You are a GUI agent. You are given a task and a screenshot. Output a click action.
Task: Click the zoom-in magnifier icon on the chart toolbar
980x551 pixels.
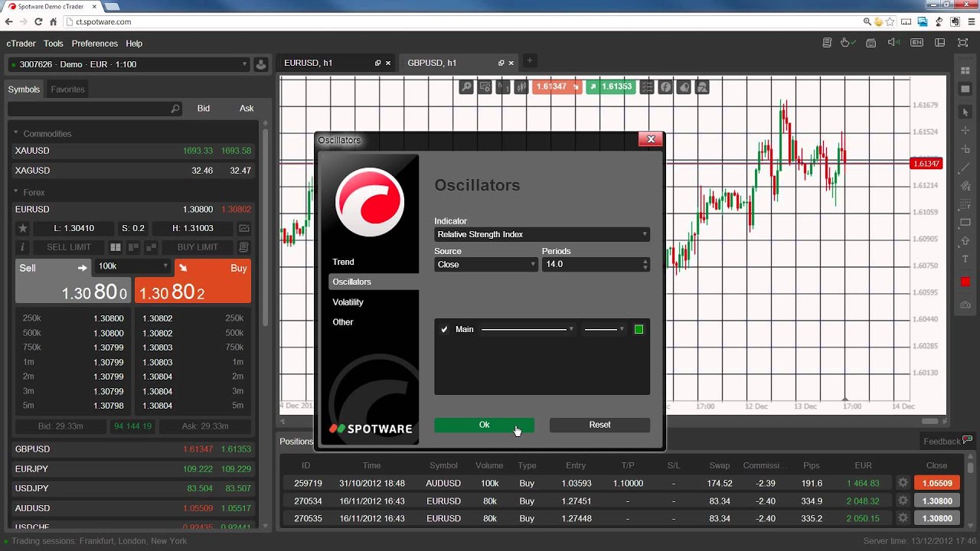click(466, 87)
